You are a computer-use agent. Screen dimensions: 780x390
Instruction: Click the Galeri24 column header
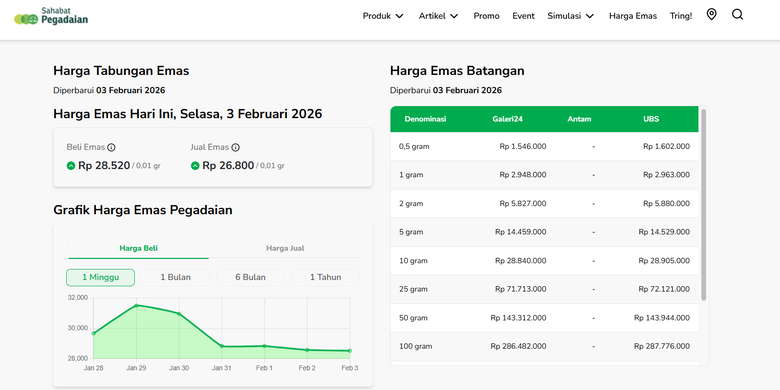point(507,119)
